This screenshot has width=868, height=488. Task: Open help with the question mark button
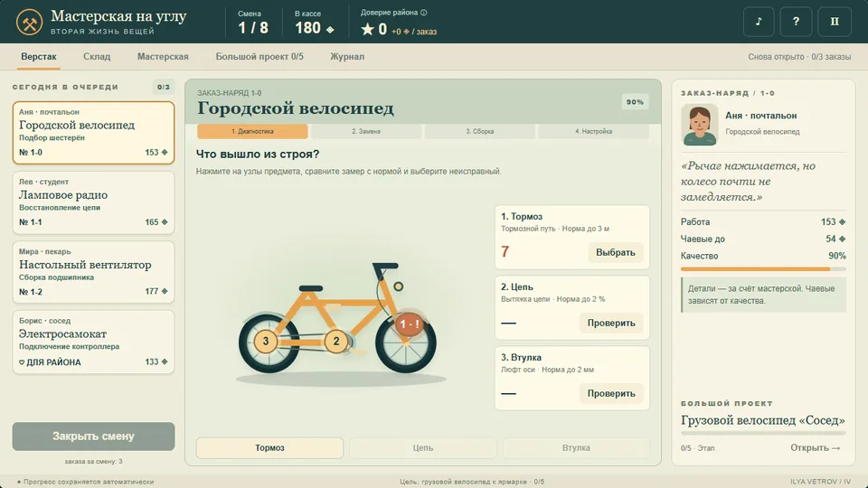(x=796, y=22)
